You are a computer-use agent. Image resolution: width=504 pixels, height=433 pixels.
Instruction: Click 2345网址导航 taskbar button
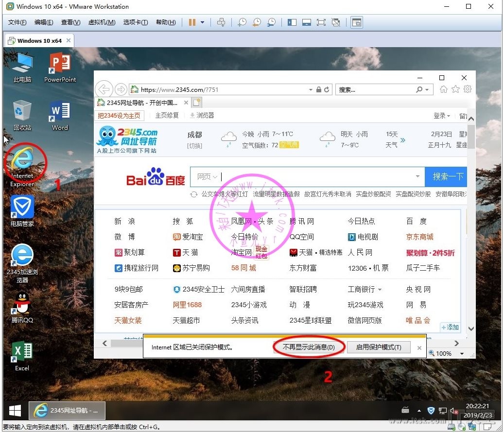click(67, 411)
